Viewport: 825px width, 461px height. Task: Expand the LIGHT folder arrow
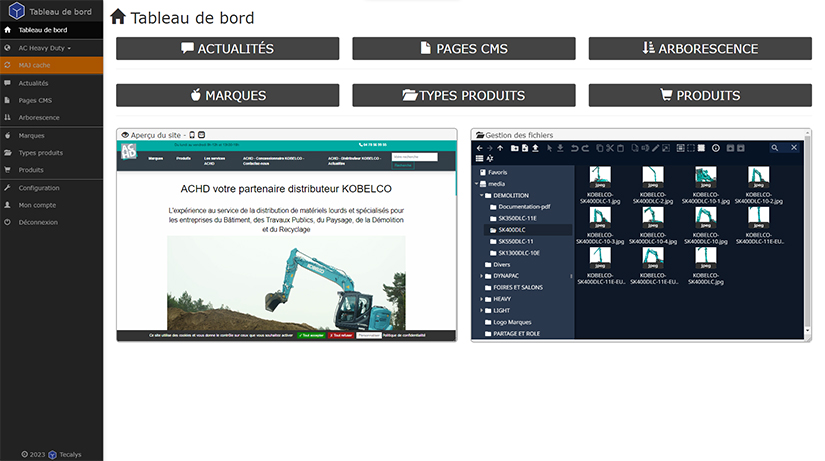(x=481, y=310)
